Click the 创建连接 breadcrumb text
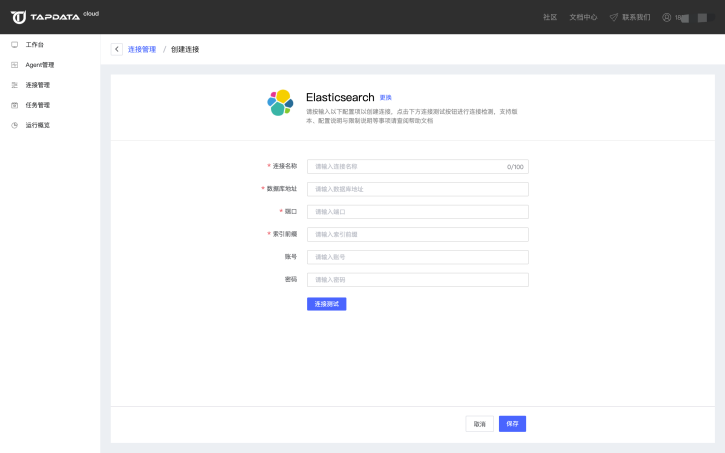725x453 pixels. tap(185, 49)
